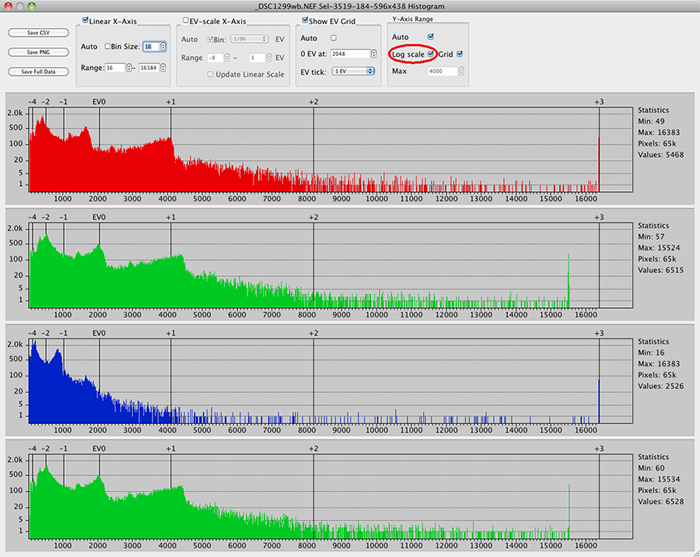The image size is (700, 557).
Task: Toggle Auto checkbox in Y-Axis Range panel
Action: coord(430,37)
